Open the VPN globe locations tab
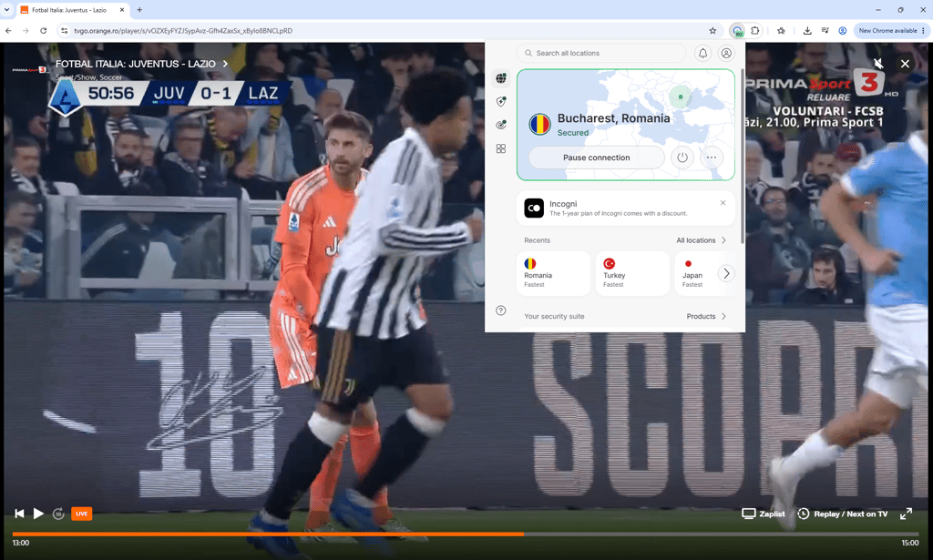This screenshot has width=933, height=560. (x=501, y=78)
